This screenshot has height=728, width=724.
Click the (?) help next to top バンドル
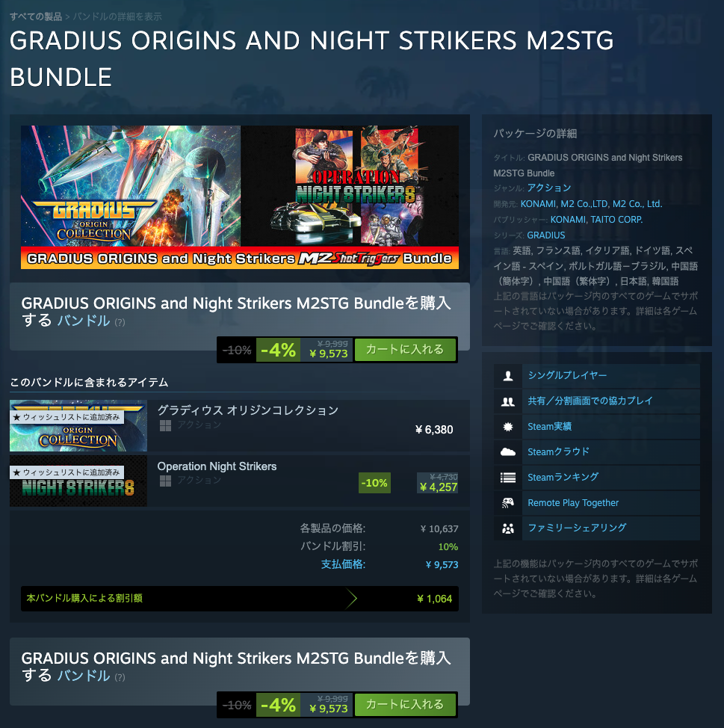(x=120, y=322)
